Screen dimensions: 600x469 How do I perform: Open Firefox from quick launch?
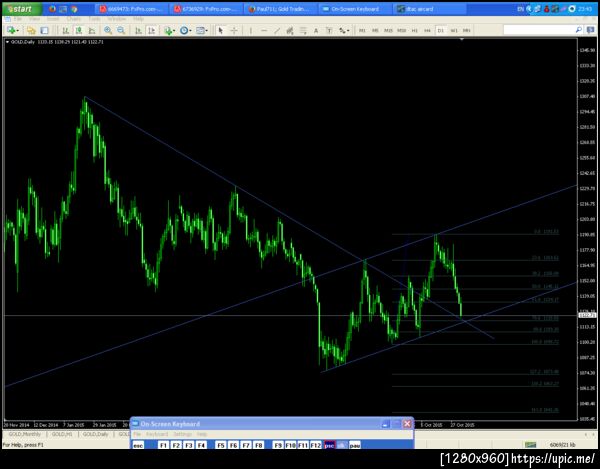pyautogui.click(x=53, y=9)
